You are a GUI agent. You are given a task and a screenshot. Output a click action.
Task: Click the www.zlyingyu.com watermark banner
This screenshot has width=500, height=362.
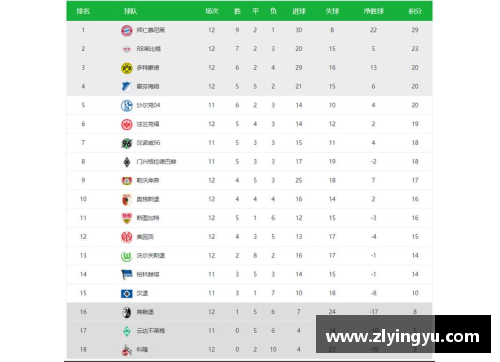[403, 334]
